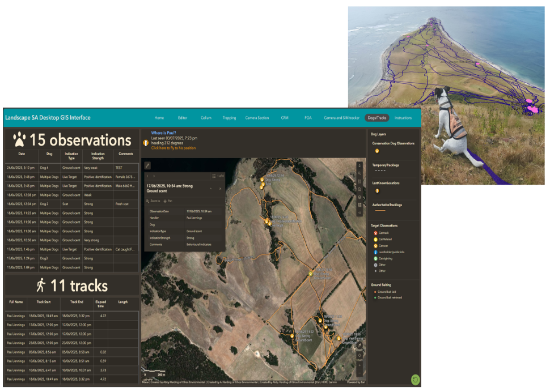Click Zoom to in the popup
The width and height of the screenshot is (550, 392).
pyautogui.click(x=153, y=201)
